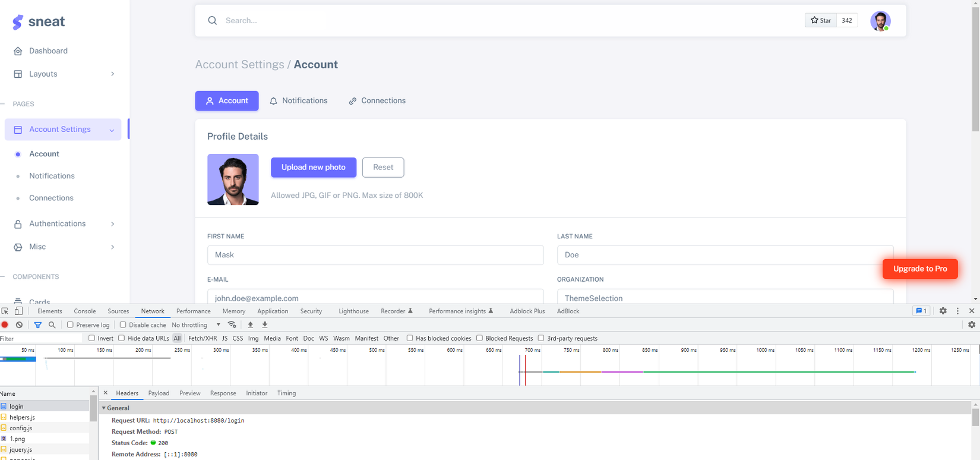Open the Elements tab in DevTools
This screenshot has width=980, height=460.
[x=50, y=311]
